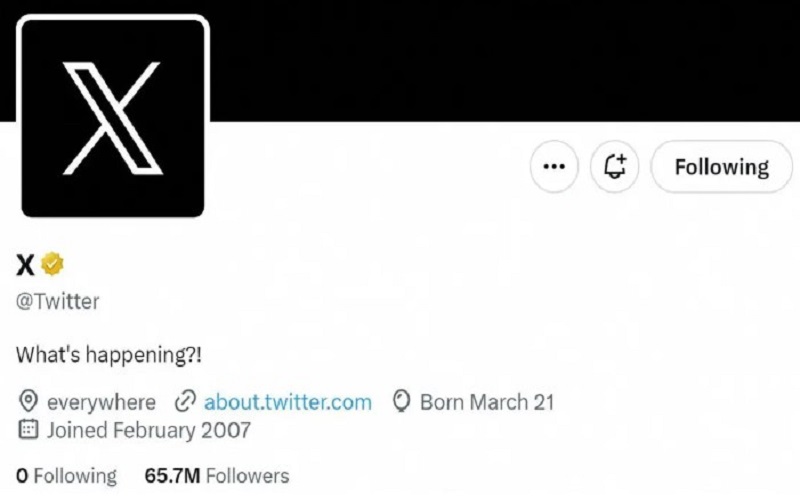The height and width of the screenshot is (500, 800).
Task: Click the joined-date calendar icon
Action: point(29,431)
